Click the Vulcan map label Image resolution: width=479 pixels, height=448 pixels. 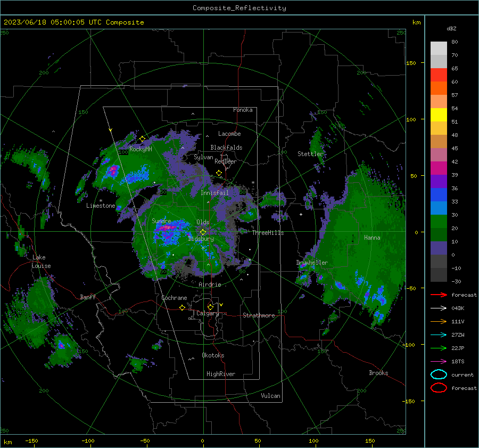270,396
